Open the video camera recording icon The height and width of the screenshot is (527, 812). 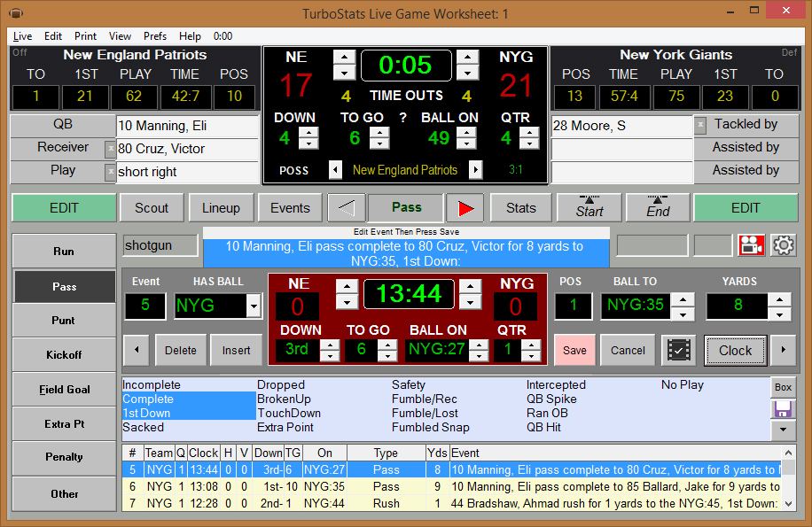point(752,245)
